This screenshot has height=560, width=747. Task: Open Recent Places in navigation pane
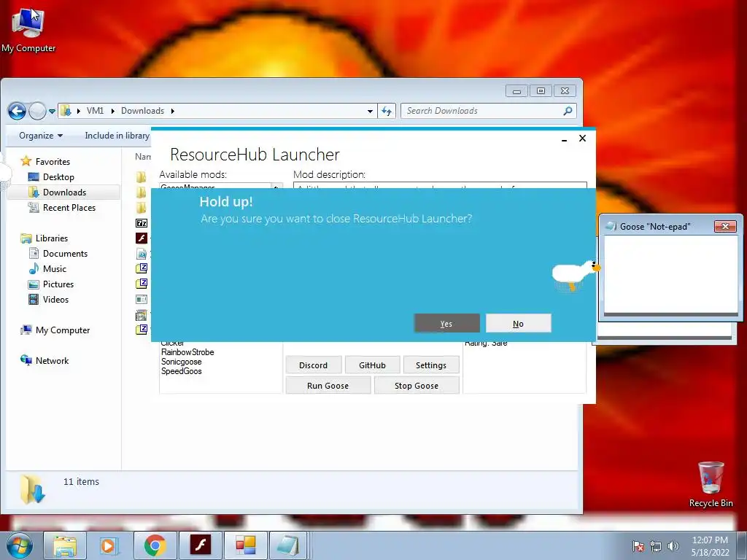pyautogui.click(x=69, y=208)
